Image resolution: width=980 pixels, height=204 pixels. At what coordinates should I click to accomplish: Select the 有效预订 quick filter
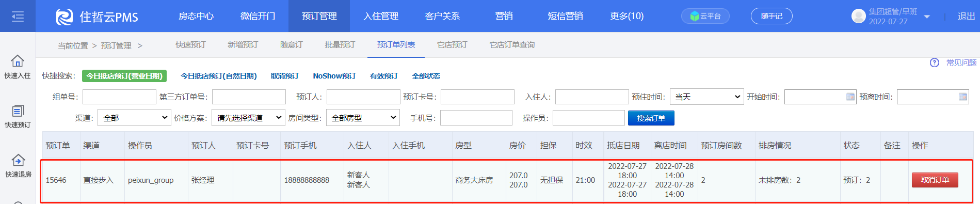point(384,76)
